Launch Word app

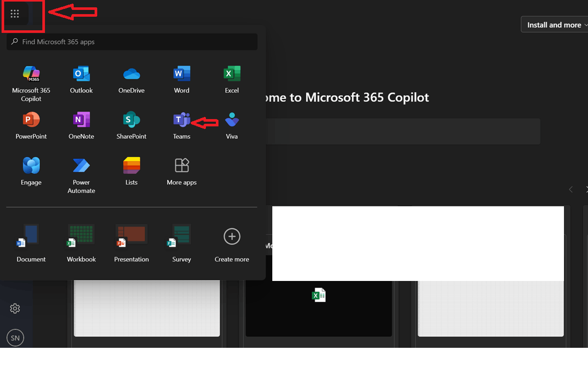(181, 79)
